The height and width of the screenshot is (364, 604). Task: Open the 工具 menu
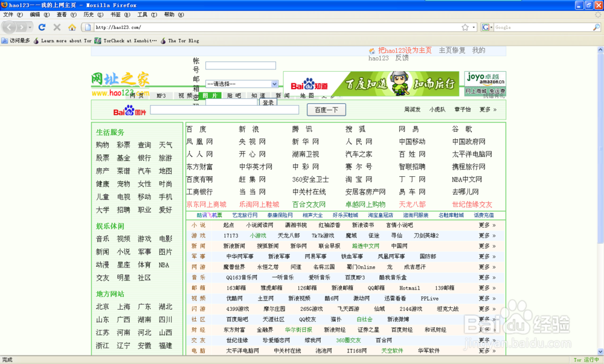point(147,14)
